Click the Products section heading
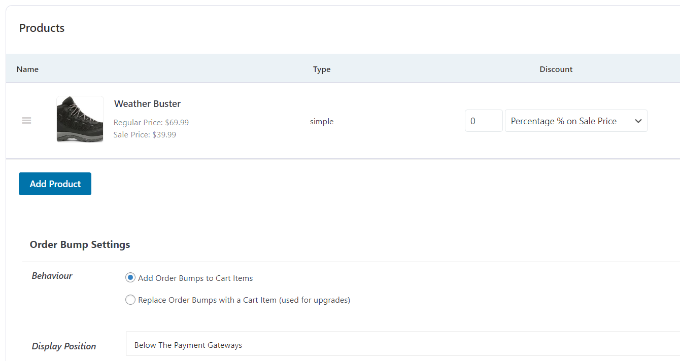The width and height of the screenshot is (680, 361). tap(42, 28)
